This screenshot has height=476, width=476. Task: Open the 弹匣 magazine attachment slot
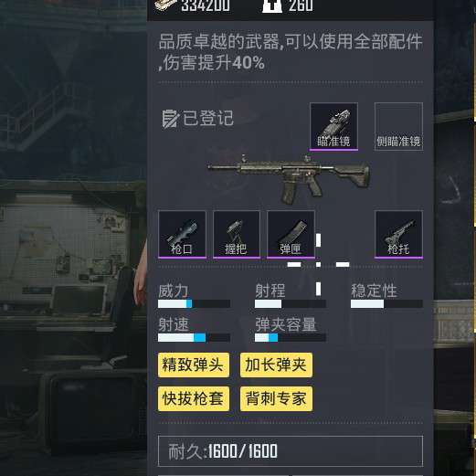[x=291, y=235]
